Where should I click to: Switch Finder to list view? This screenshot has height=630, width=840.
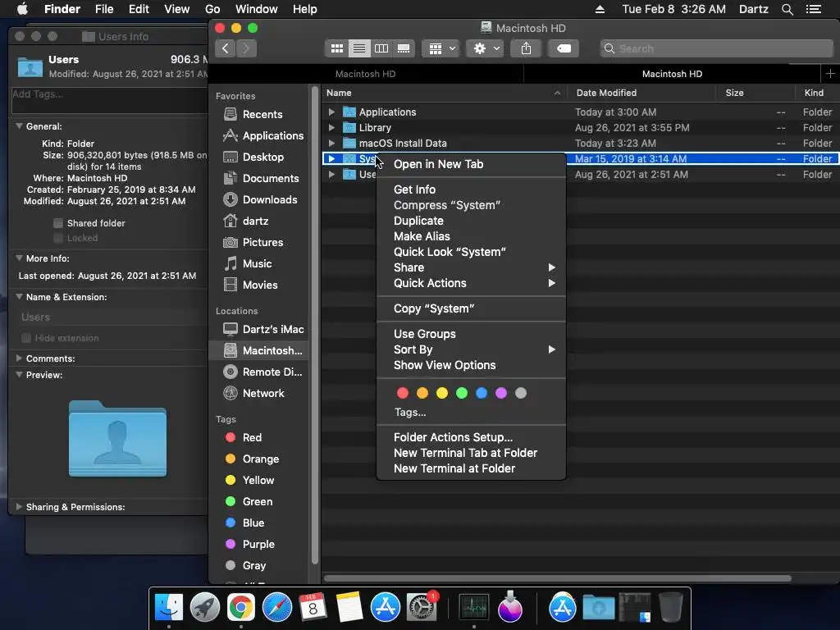tap(359, 48)
